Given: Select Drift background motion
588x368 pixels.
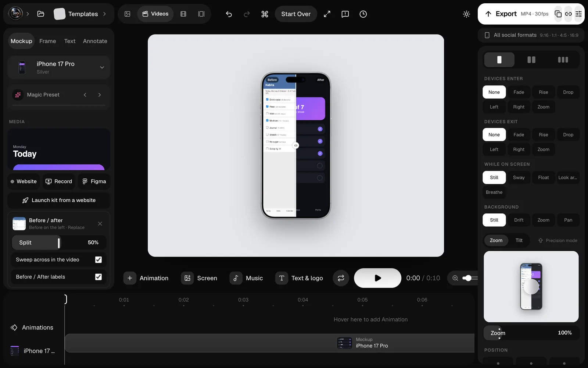Looking at the screenshot, I should point(519,220).
